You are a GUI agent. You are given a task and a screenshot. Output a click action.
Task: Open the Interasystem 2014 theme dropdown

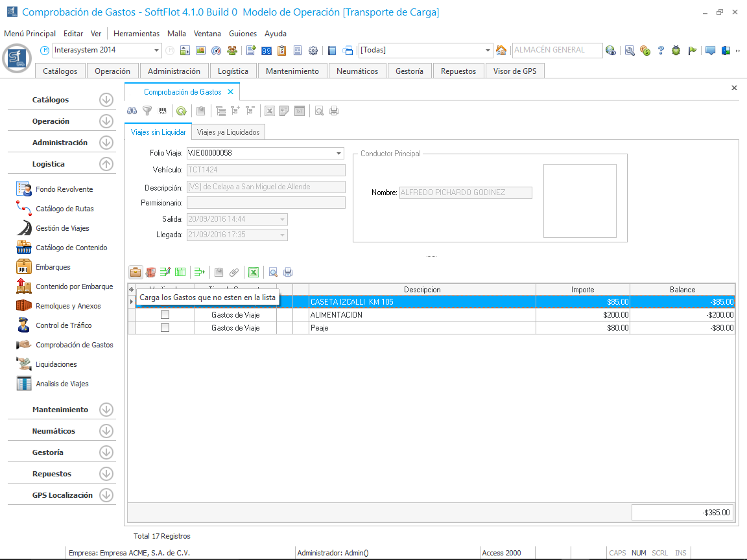pyautogui.click(x=157, y=51)
